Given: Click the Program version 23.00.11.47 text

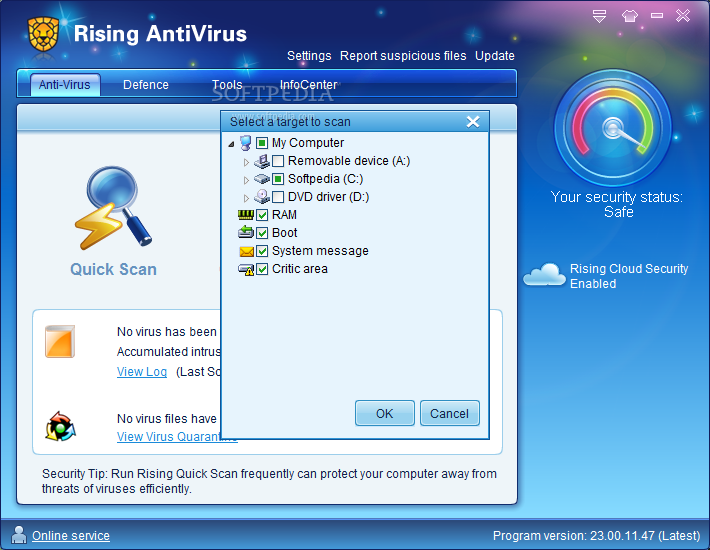Looking at the screenshot, I should pos(596,536).
